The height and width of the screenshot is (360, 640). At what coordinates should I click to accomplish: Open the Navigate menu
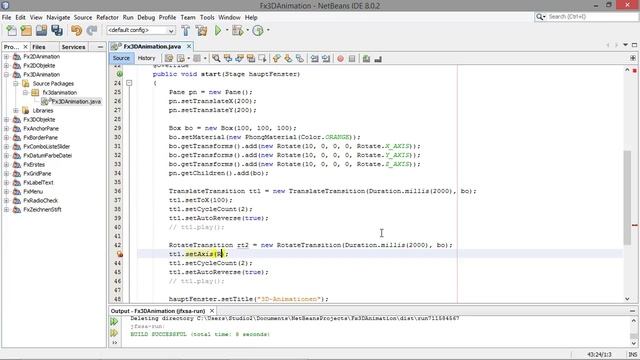point(58,18)
